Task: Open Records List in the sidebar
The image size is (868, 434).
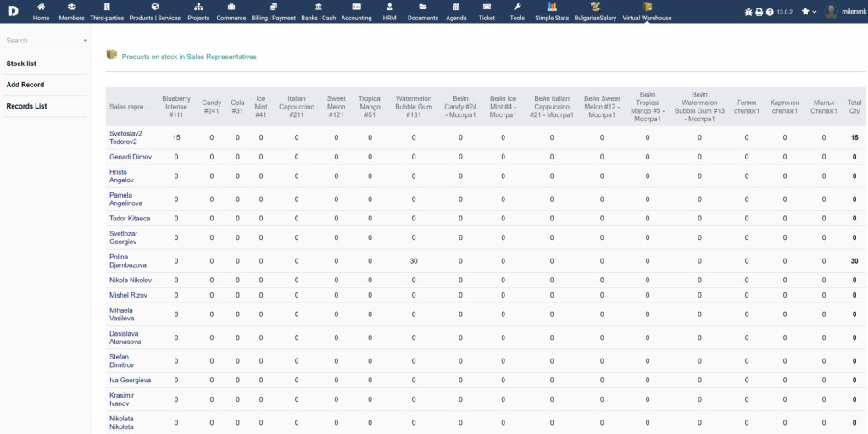Action: pos(26,106)
